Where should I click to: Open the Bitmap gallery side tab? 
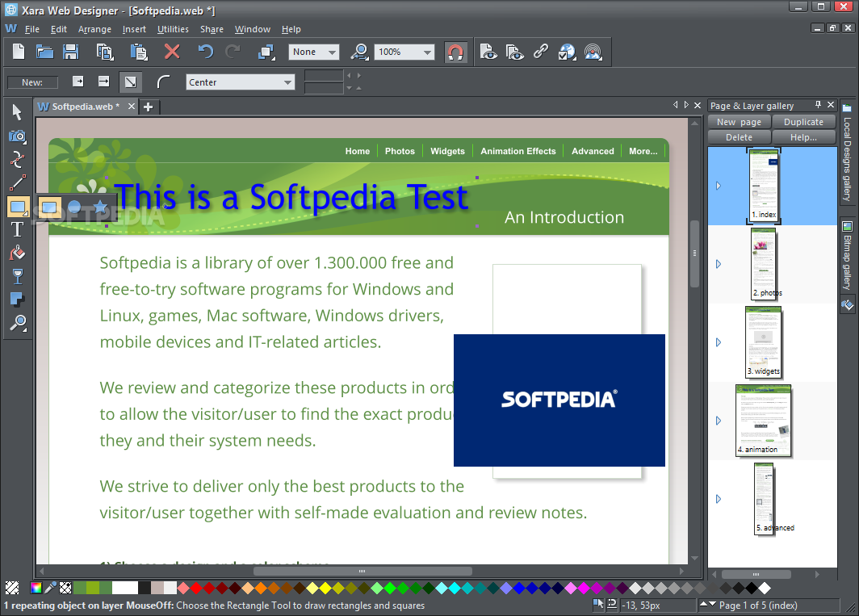point(847,257)
